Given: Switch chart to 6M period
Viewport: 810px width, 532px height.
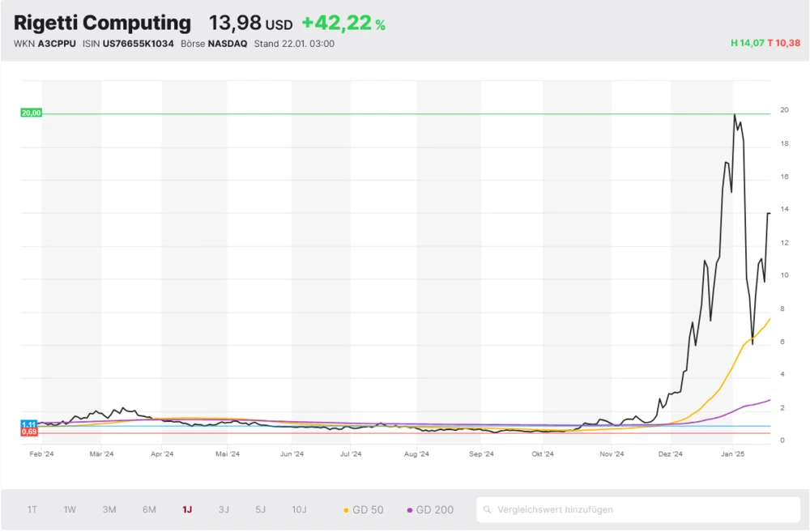Looking at the screenshot, I should 149,509.
